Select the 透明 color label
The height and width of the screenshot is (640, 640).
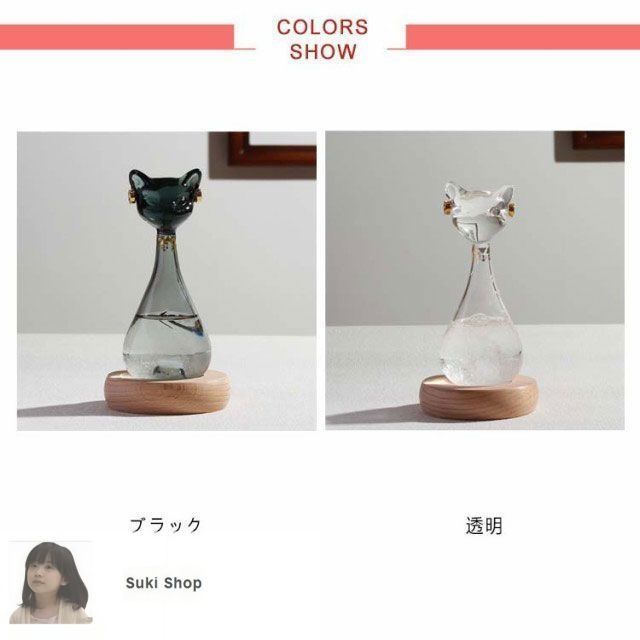point(484,526)
